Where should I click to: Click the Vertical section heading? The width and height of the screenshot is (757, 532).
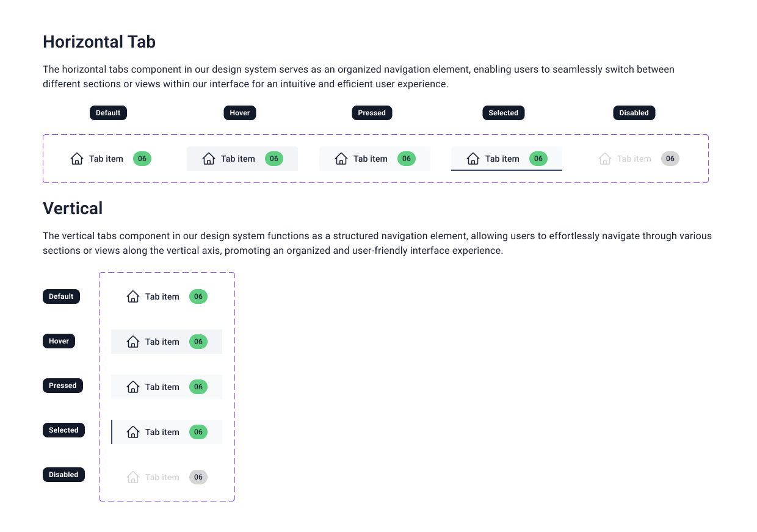pyautogui.click(x=73, y=208)
